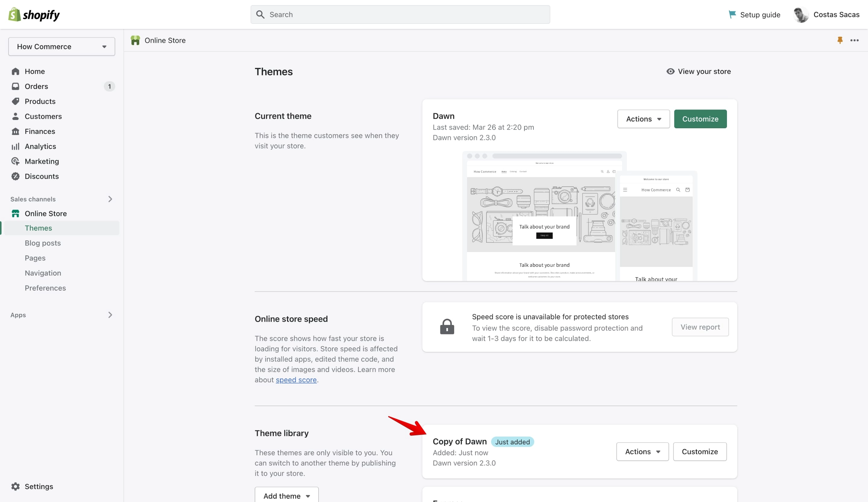Open Costas Sacas profile avatar

[x=801, y=14]
